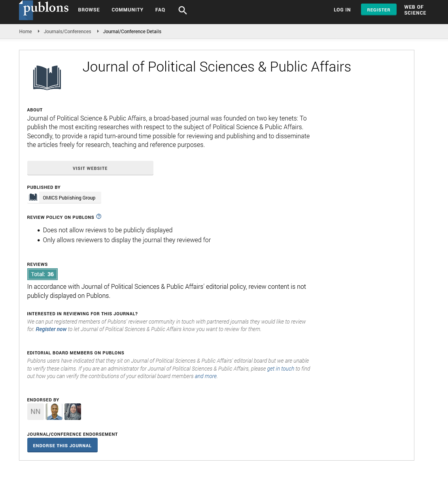
Task: Open the Web of Science link
Action: tap(415, 10)
